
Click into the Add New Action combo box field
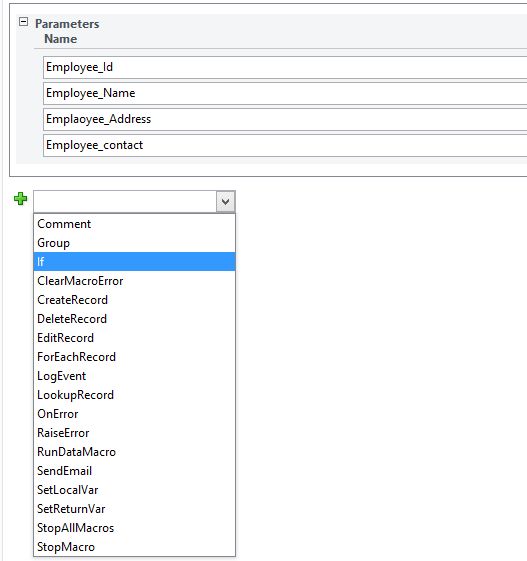(x=125, y=201)
